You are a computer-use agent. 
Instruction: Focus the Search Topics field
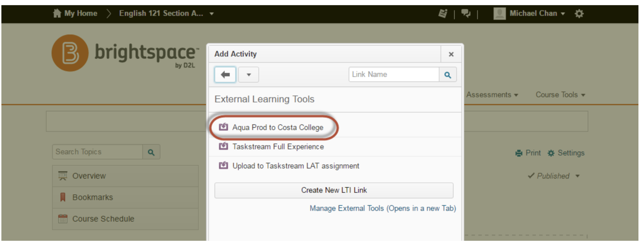[98, 152]
